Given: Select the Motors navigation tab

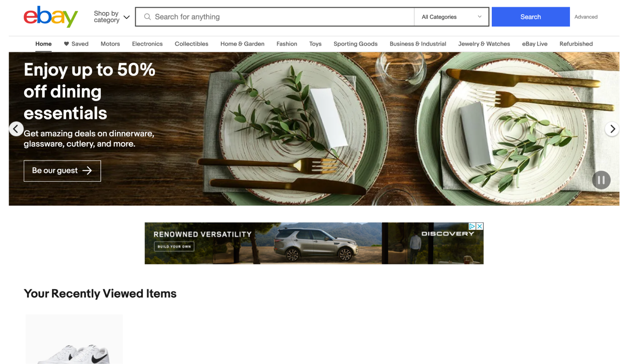Looking at the screenshot, I should [110, 43].
